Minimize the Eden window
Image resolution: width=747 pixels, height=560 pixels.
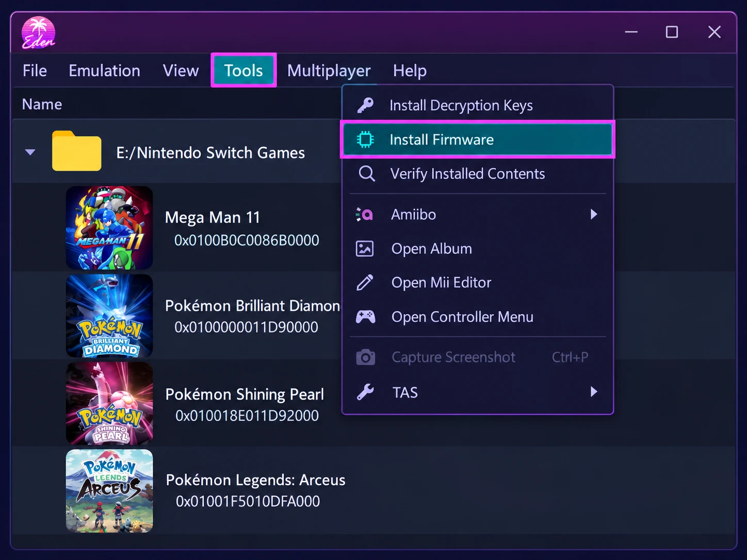pos(631,32)
